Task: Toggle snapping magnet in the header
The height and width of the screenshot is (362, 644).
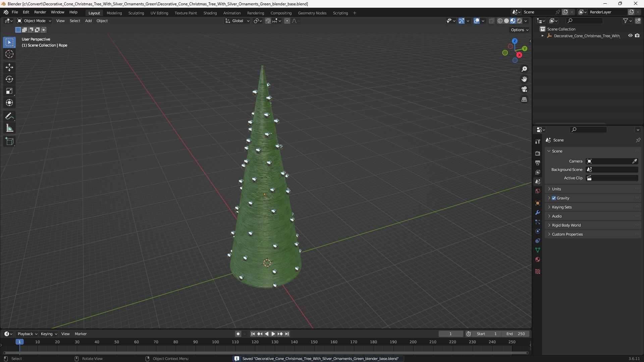Action: click(268, 21)
